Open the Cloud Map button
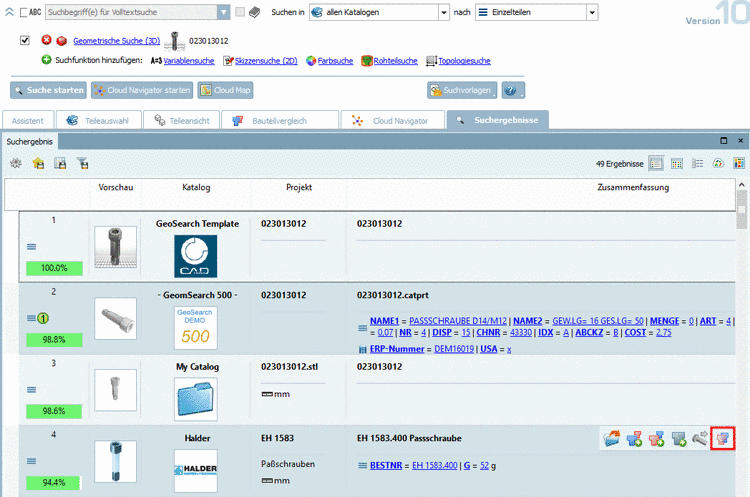The width and height of the screenshot is (750, 497). (225, 90)
